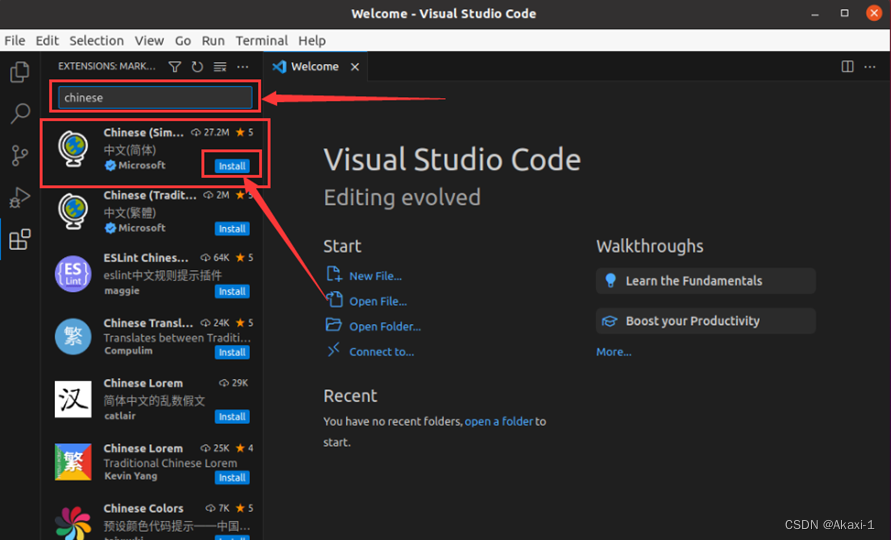The image size is (891, 540).
Task: Click the Connect to... link
Action: coord(381,352)
